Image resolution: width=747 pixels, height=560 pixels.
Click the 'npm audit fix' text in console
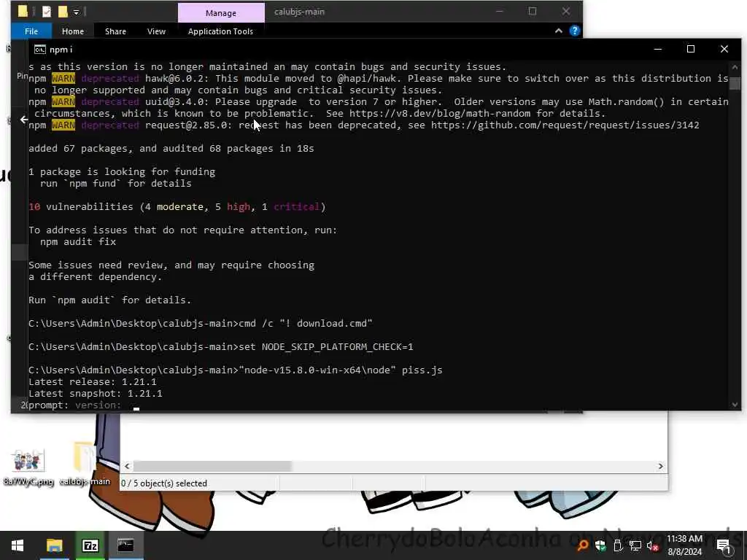pos(78,242)
